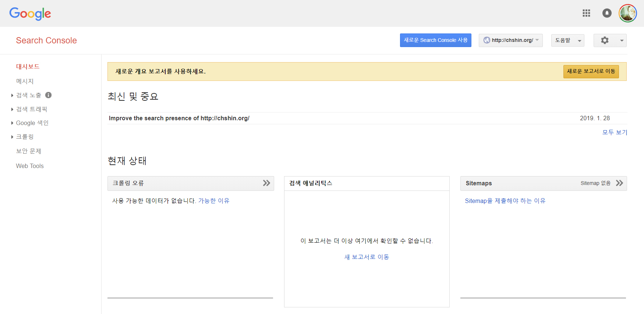
Task: Open the Sitemaps panel header
Action: pos(544,183)
